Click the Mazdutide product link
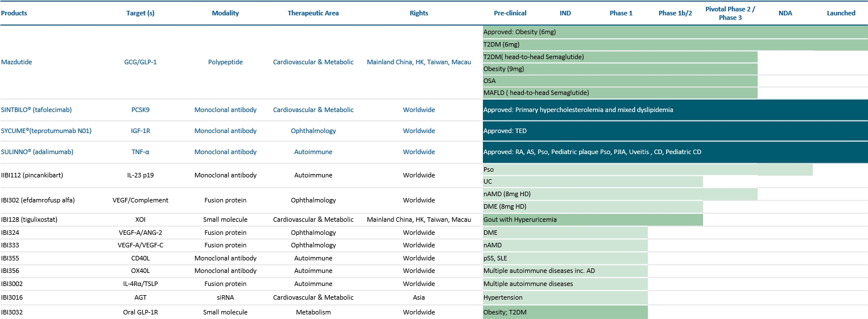Image resolution: width=868 pixels, height=319 pixels. (16, 62)
